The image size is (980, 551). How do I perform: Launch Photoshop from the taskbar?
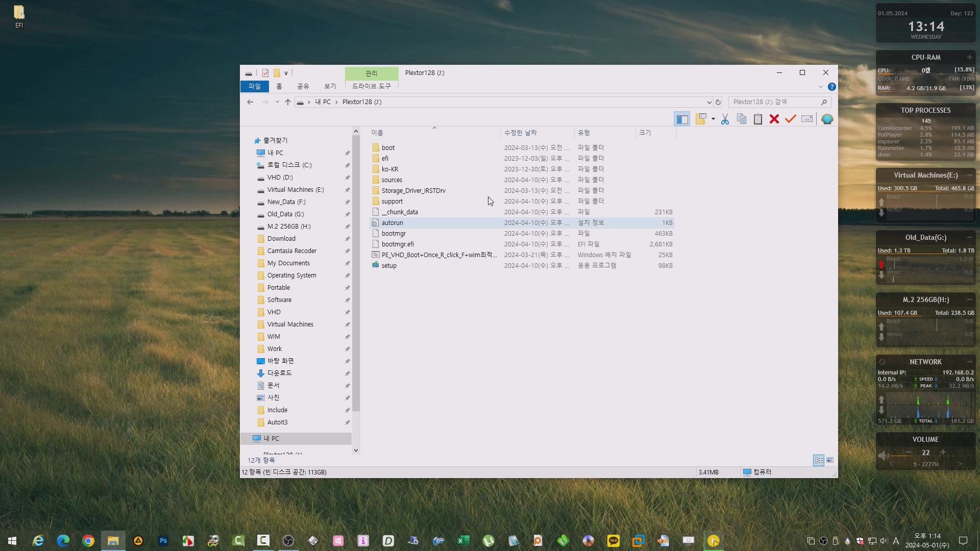(x=163, y=541)
